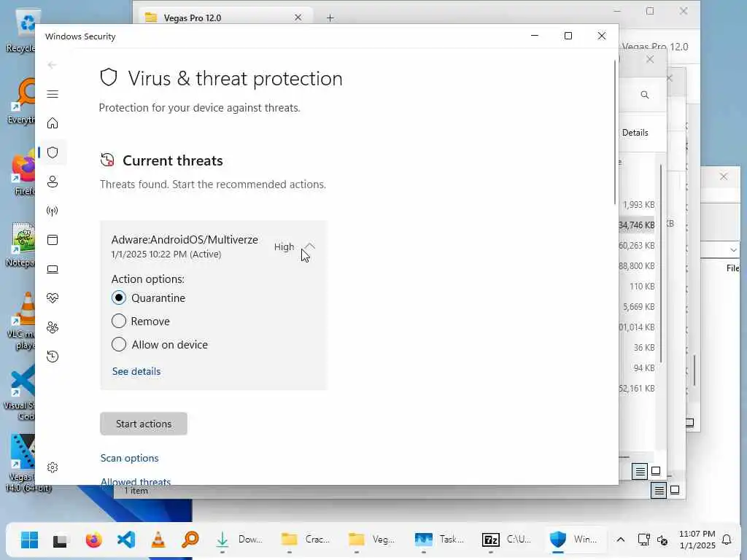Viewport: 747px width, 560px height.
Task: Open the VLC media player desktop shortcut
Action: tap(22, 322)
